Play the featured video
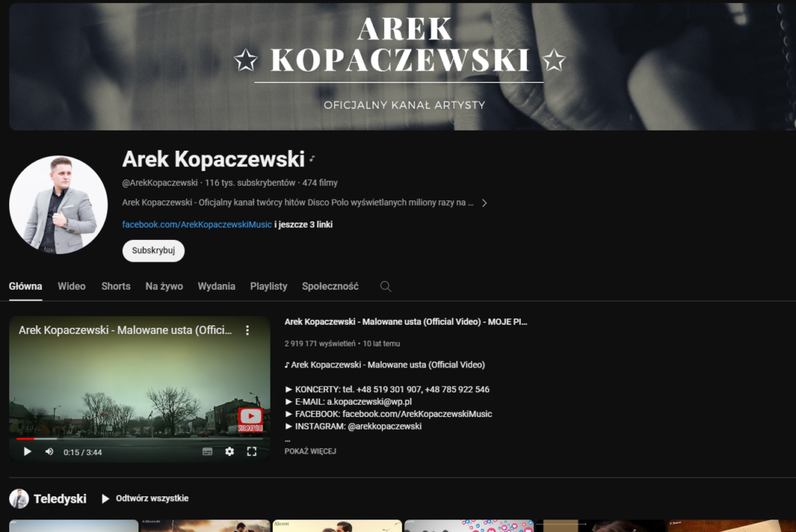This screenshot has width=796, height=532. [27, 451]
